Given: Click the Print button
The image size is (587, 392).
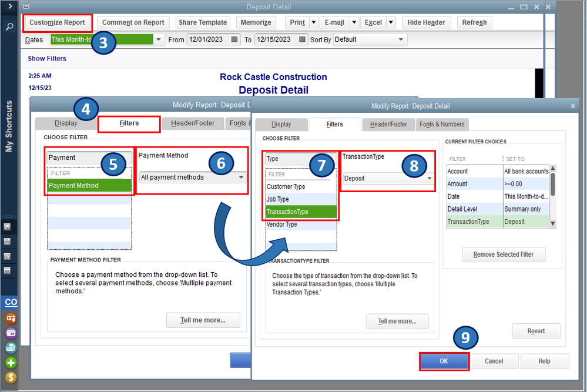Looking at the screenshot, I should 297,22.
